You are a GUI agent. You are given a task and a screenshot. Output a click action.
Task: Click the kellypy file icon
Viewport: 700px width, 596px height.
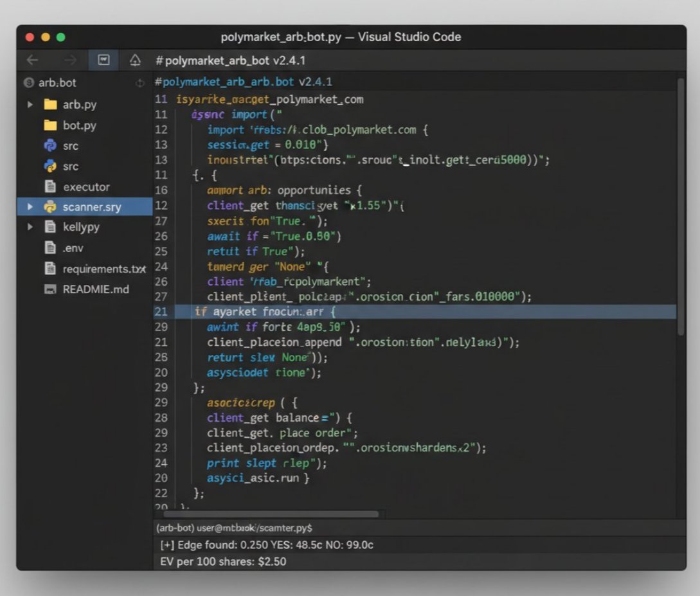50,227
